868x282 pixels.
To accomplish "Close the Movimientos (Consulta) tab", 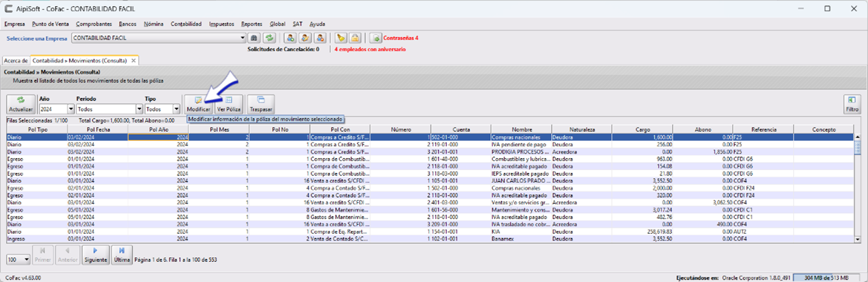I will pos(134,60).
